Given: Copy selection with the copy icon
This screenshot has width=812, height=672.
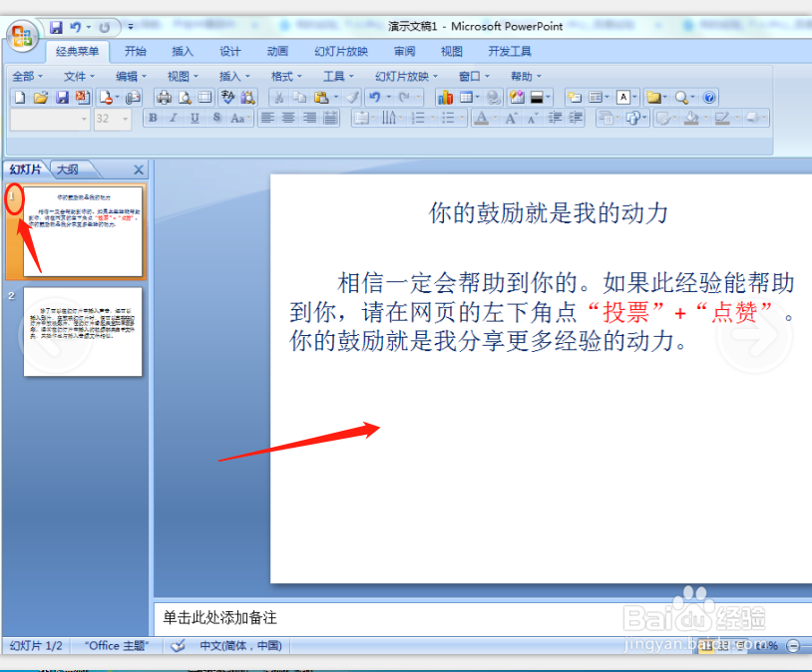Looking at the screenshot, I should (x=299, y=98).
